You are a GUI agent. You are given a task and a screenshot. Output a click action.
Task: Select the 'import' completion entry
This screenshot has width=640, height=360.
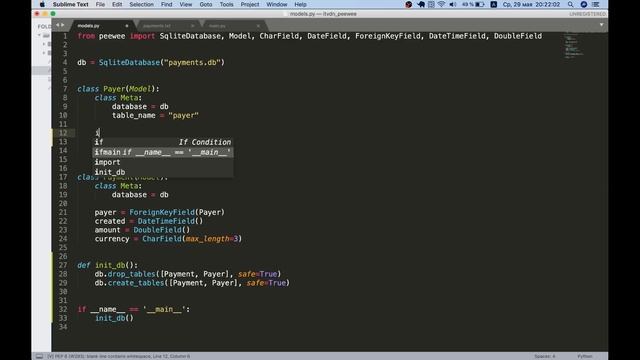tap(163, 162)
